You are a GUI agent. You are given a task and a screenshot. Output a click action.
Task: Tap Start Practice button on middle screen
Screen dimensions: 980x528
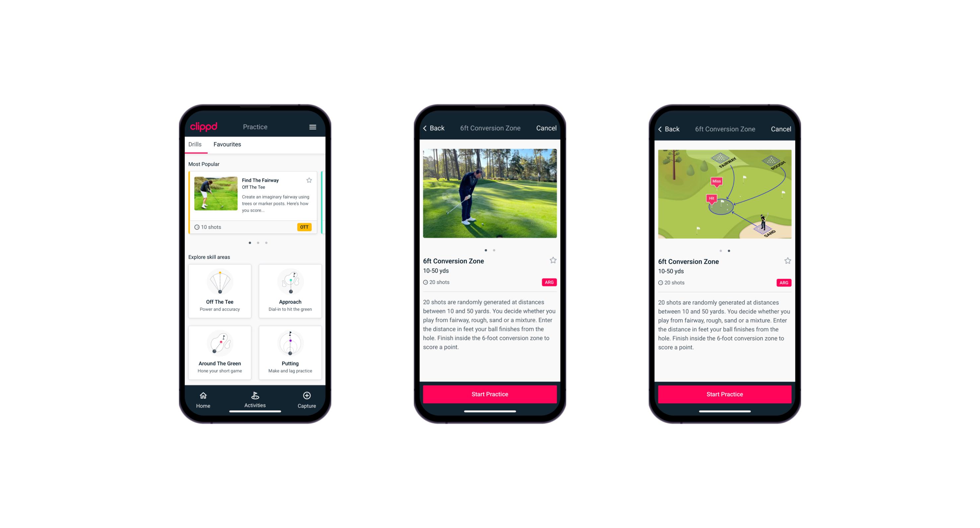(490, 394)
